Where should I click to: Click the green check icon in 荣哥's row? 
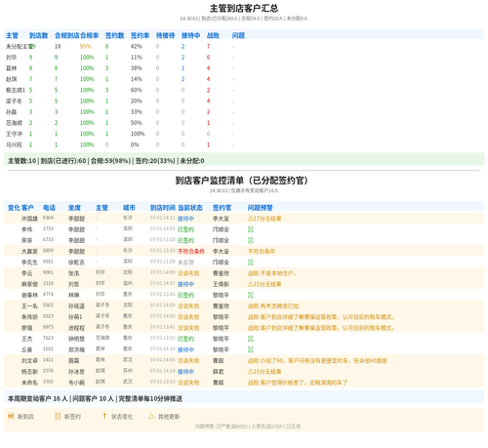pyautogui.click(x=251, y=240)
